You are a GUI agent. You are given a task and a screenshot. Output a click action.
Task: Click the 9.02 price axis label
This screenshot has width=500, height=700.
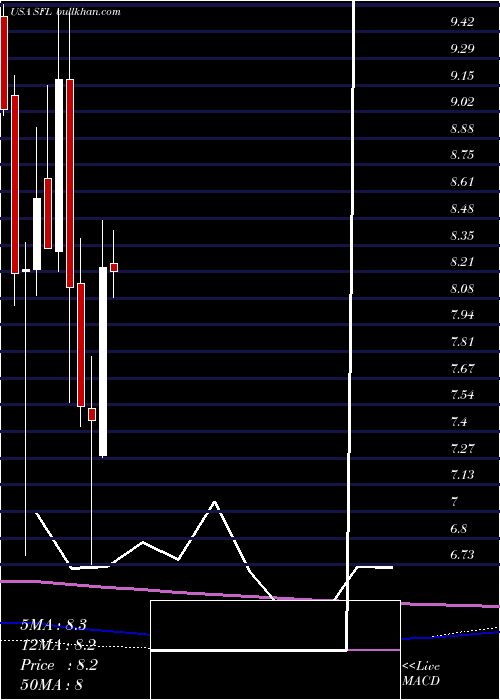[x=462, y=102]
